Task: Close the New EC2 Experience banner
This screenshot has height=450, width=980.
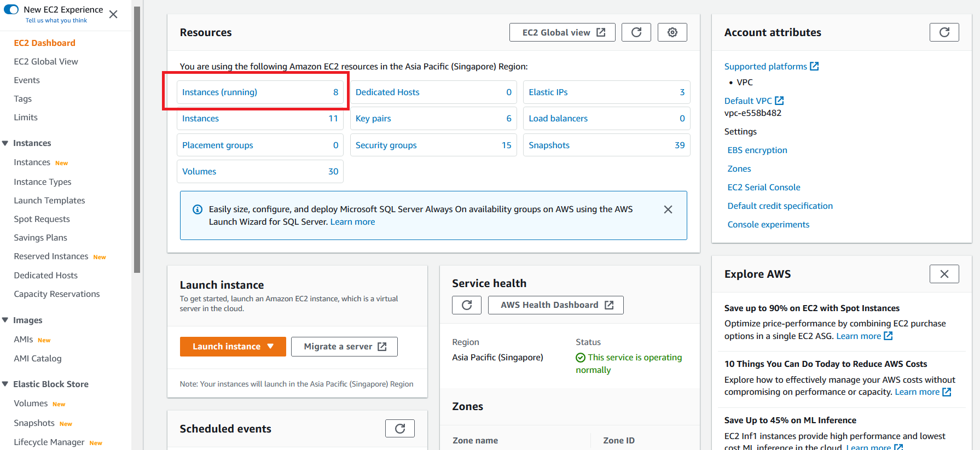Action: coord(113,14)
